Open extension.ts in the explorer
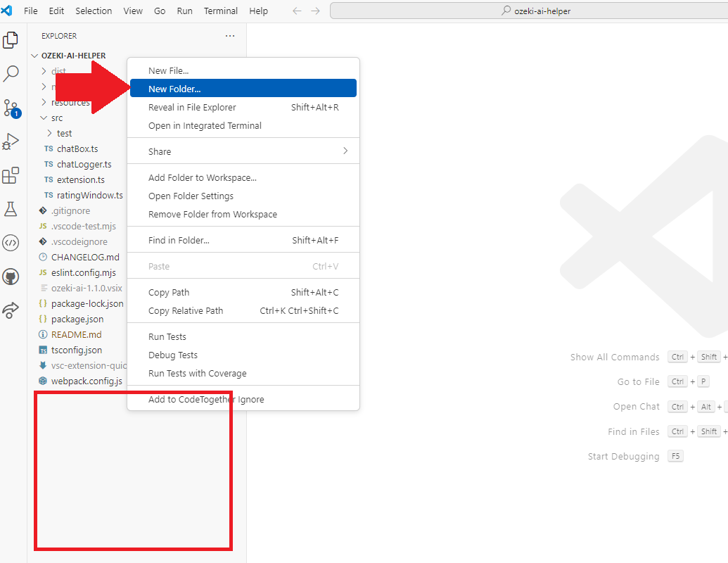The image size is (728, 563). coord(81,179)
